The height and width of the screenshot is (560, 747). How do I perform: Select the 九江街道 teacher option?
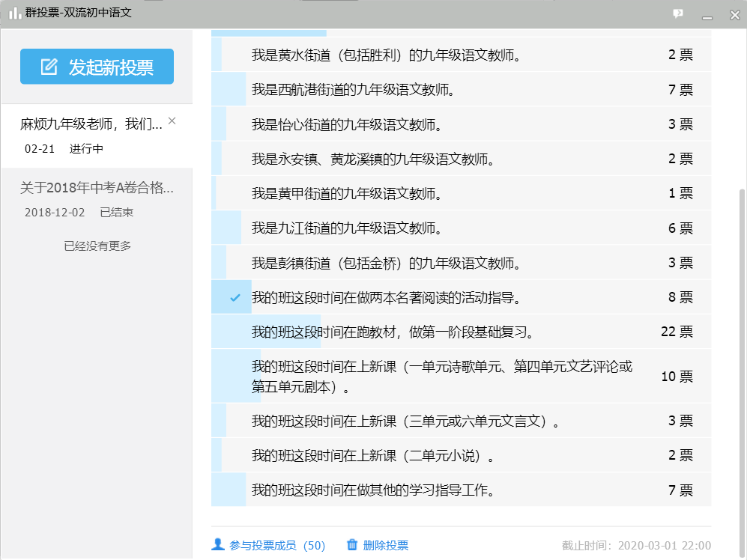(x=461, y=228)
